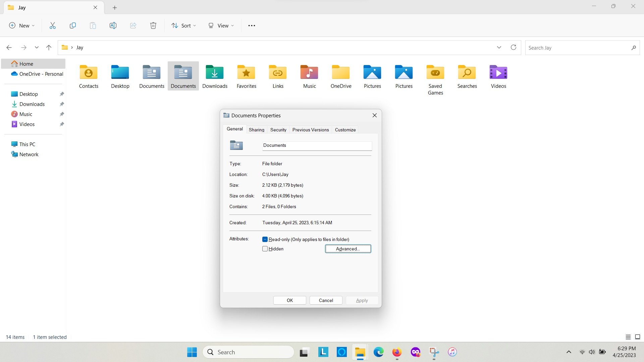Viewport: 644px width, 362px height.
Task: Show hidden system tray icons chevron
Action: pos(569,352)
